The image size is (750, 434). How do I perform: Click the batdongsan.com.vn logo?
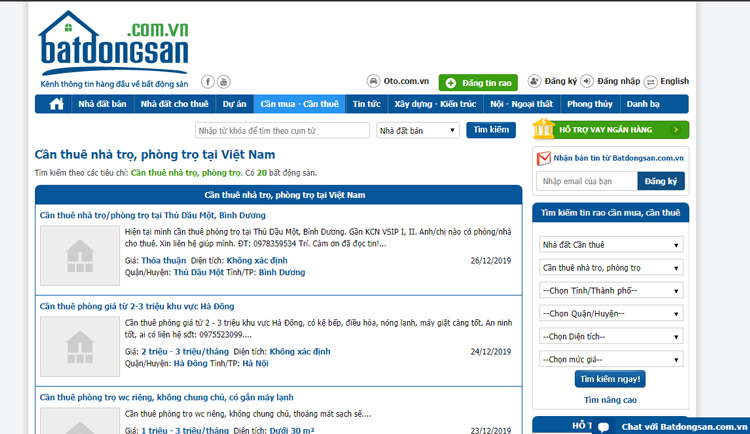pyautogui.click(x=114, y=49)
